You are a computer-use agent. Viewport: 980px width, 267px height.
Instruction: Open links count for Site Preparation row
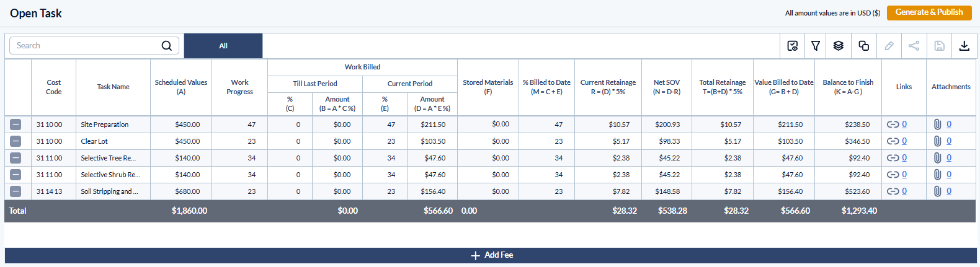tap(904, 125)
